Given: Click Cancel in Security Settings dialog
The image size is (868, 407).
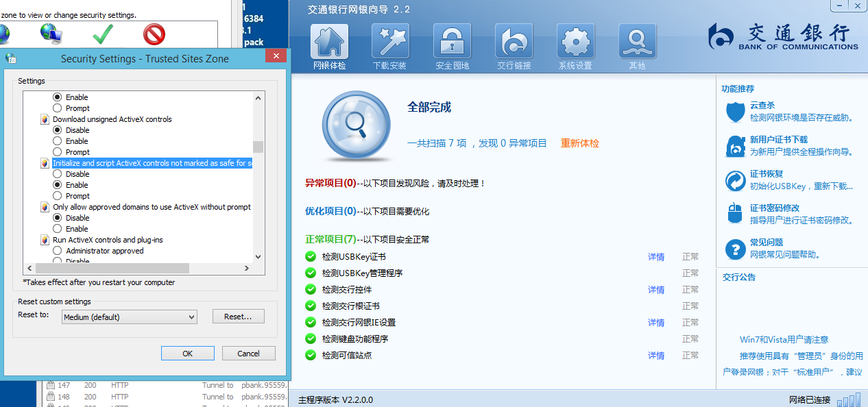Looking at the screenshot, I should [x=248, y=354].
